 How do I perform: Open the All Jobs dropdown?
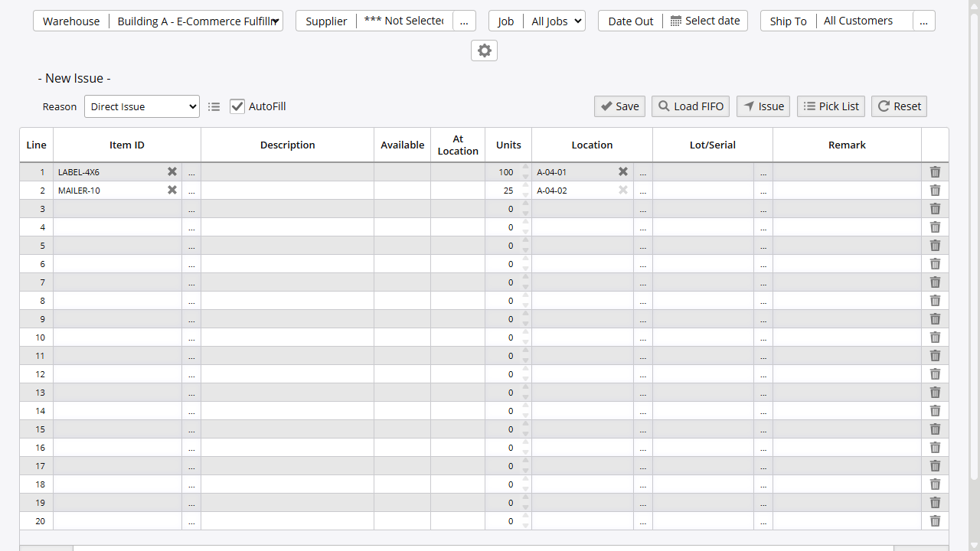[x=554, y=21]
